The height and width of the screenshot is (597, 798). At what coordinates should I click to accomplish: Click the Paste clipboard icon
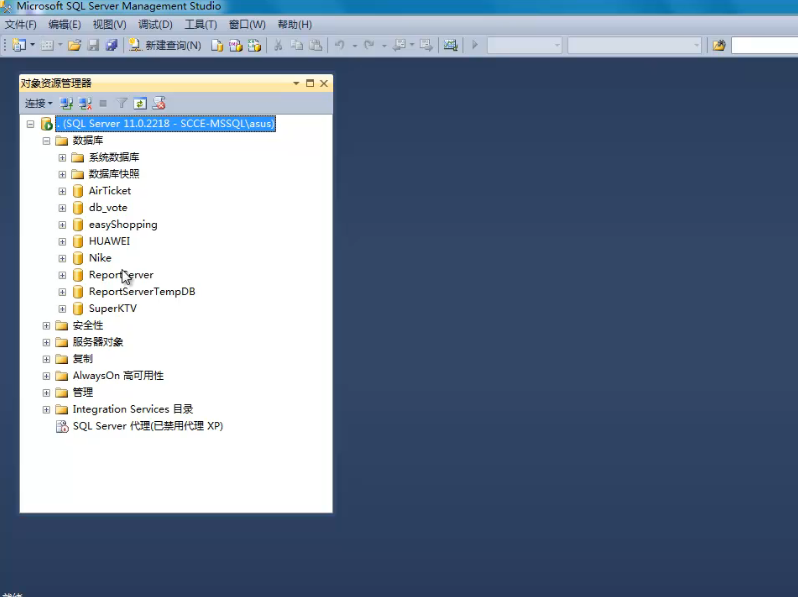[x=316, y=45]
